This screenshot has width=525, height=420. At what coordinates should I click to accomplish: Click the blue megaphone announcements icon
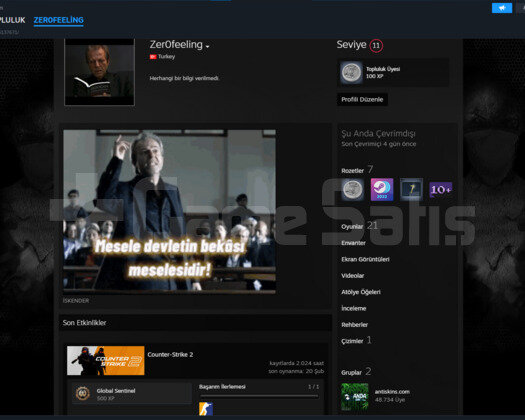(x=502, y=8)
